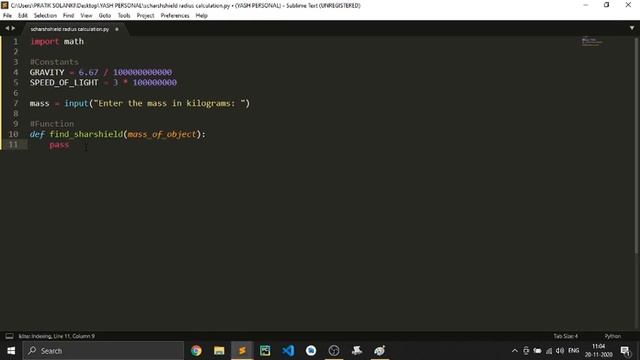
Task: Click the '#Constants' comment
Action: [x=54, y=62]
